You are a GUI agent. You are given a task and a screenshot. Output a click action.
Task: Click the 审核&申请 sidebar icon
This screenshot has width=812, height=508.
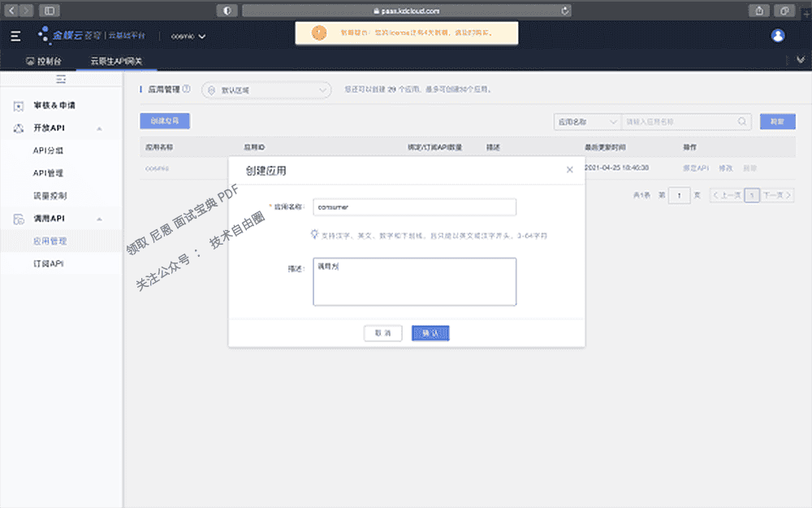pos(17,105)
